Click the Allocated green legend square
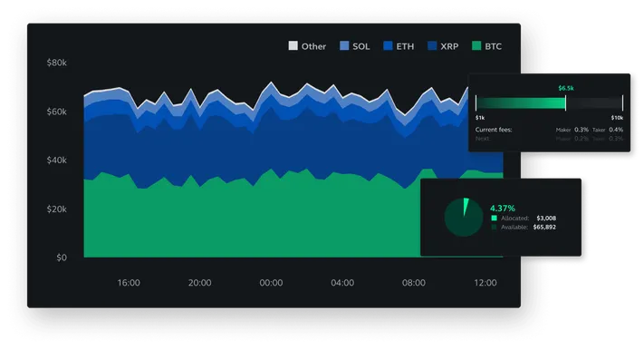 pos(494,218)
